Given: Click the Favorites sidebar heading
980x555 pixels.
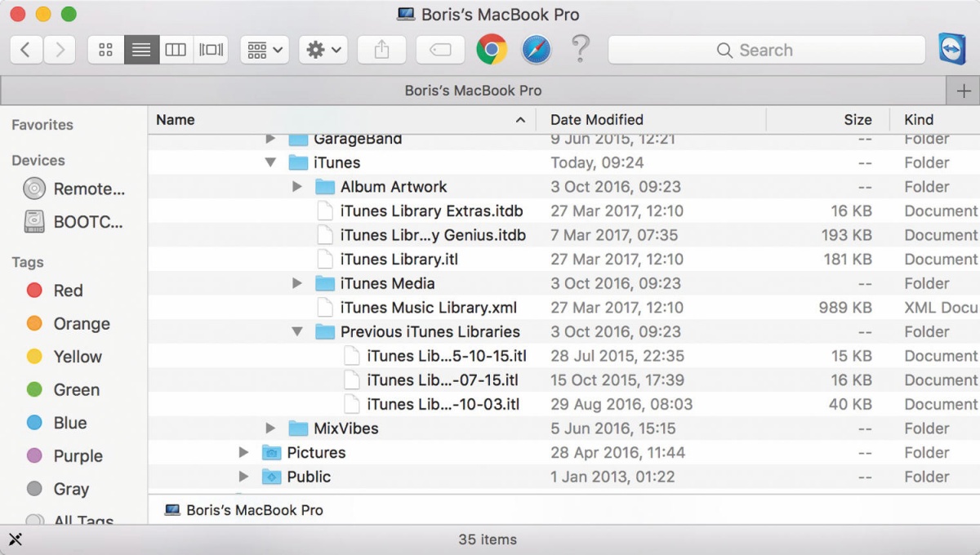Looking at the screenshot, I should click(42, 125).
